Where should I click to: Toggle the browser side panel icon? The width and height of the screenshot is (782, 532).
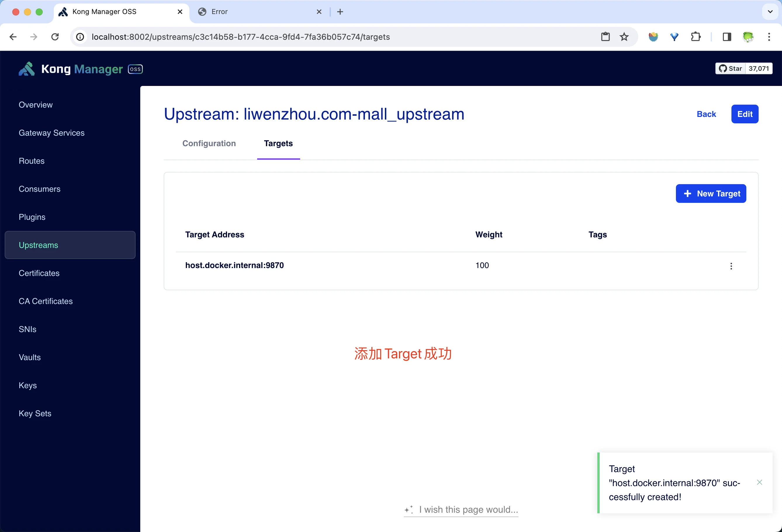click(x=727, y=37)
